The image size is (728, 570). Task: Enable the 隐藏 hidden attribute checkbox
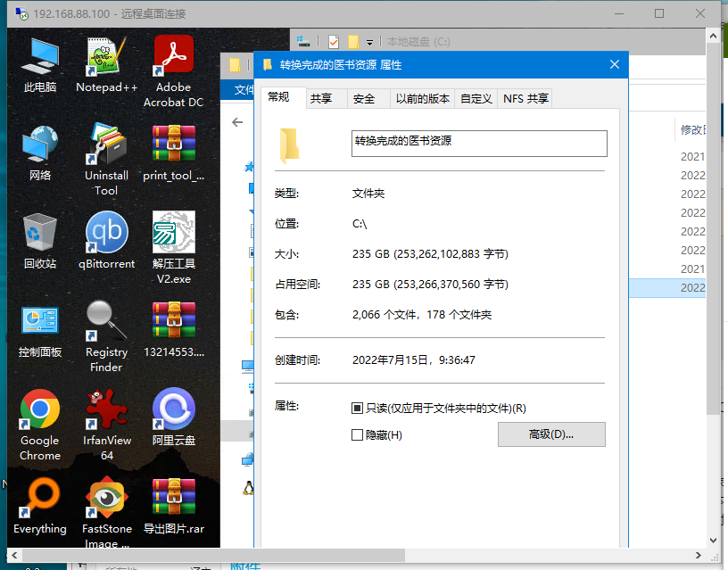(x=358, y=435)
